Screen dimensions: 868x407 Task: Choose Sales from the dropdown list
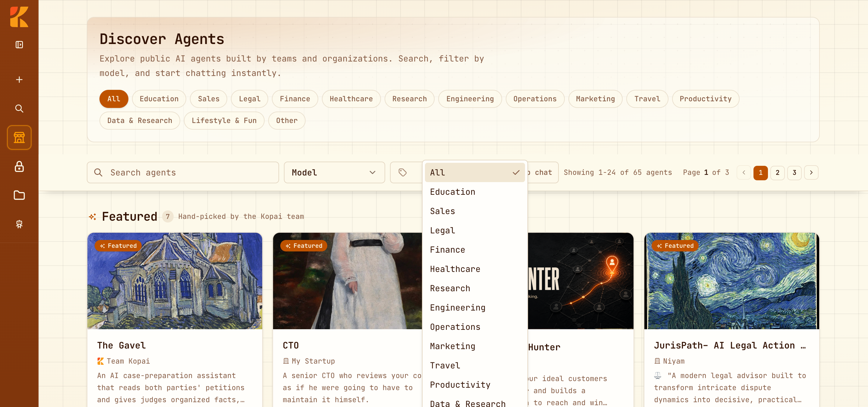(474, 211)
